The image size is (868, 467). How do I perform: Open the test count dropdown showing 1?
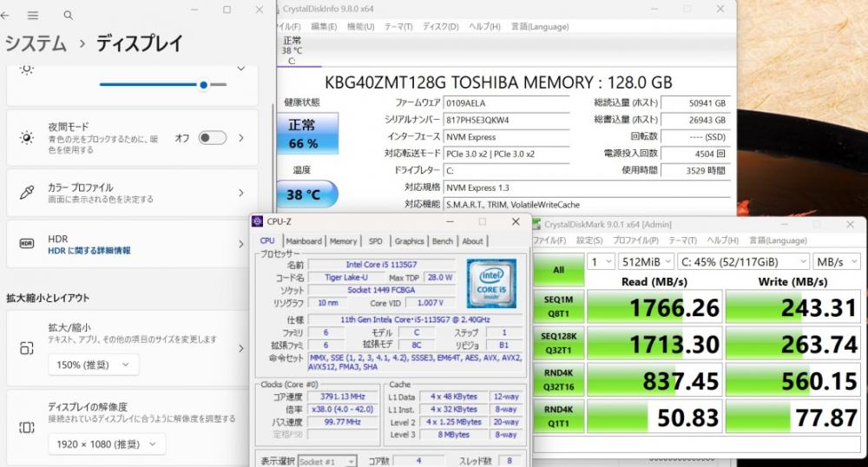click(601, 262)
